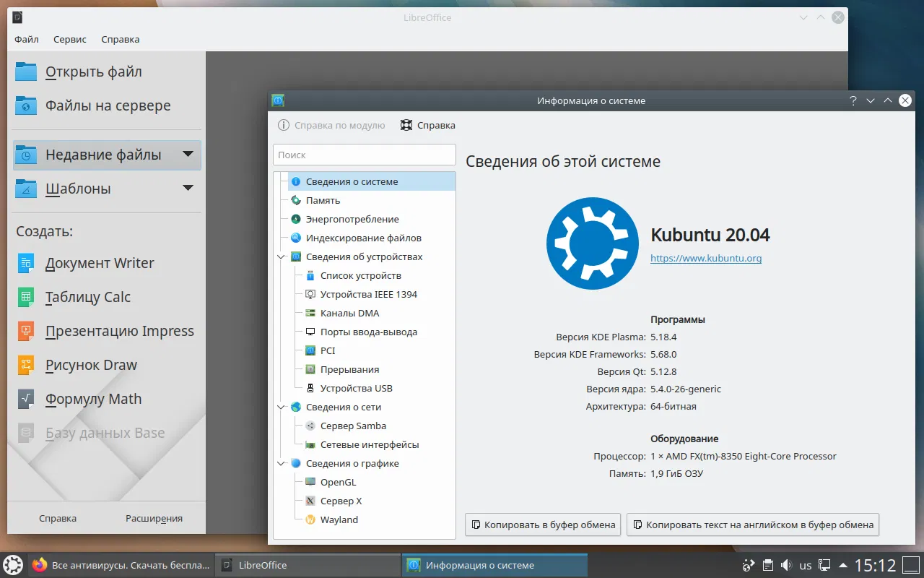924x578 pixels.
Task: Click Копировать текст на английском button
Action: pyautogui.click(x=753, y=525)
